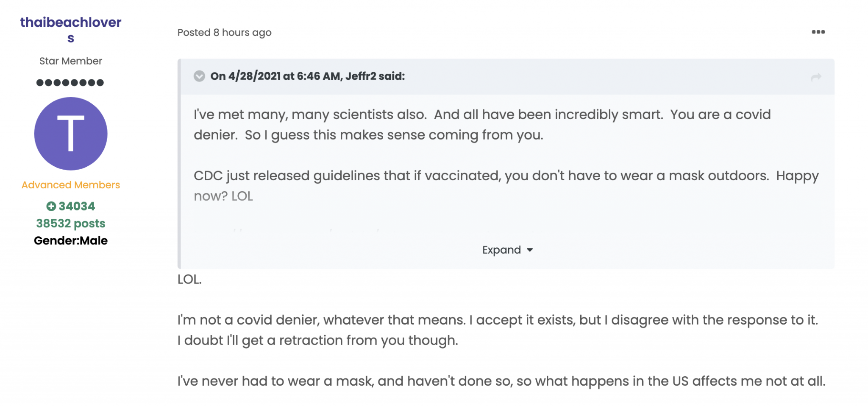868x406 pixels.
Task: Open the post options three-dot menu
Action: (818, 32)
